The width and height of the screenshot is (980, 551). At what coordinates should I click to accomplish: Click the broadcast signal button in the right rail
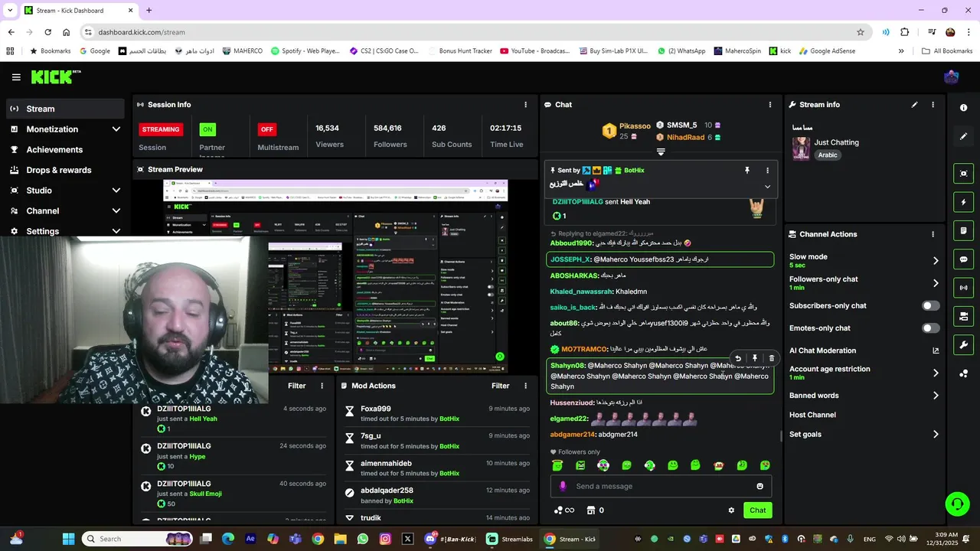point(963,288)
